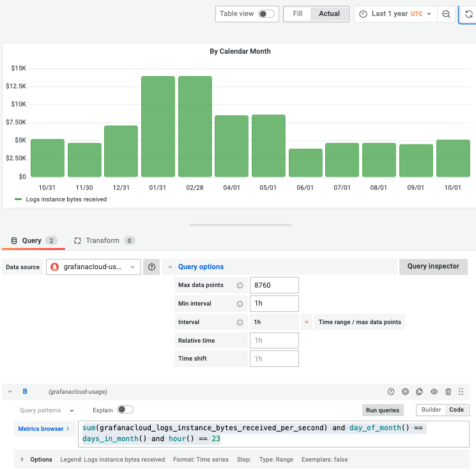Screen dimensions: 476x475
Task: Delete query B with trash icon
Action: (x=448, y=392)
